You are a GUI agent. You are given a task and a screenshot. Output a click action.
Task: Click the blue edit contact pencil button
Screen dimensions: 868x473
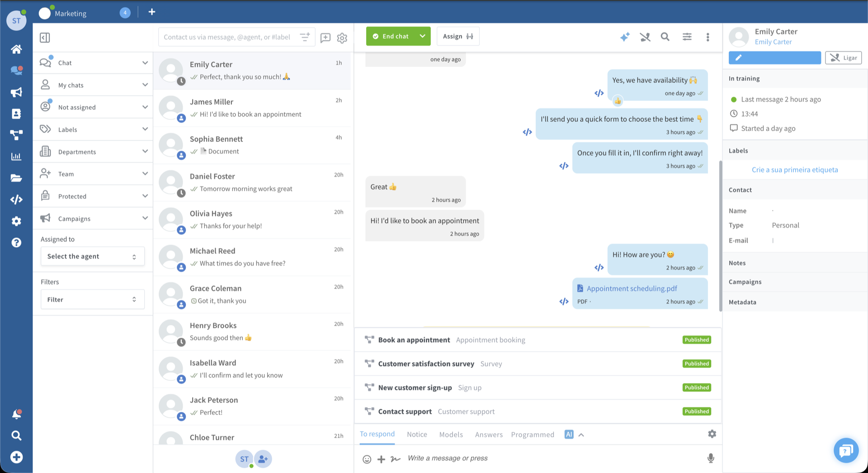774,58
